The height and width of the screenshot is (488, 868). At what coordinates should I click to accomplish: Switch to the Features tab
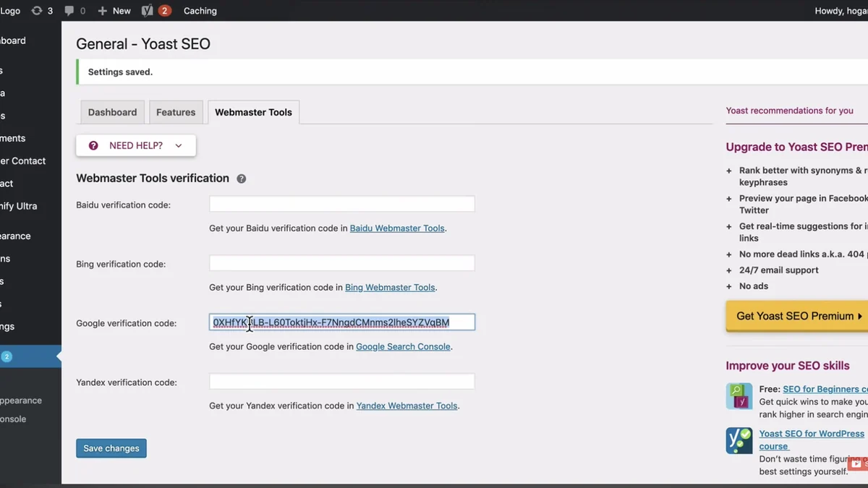coord(176,112)
